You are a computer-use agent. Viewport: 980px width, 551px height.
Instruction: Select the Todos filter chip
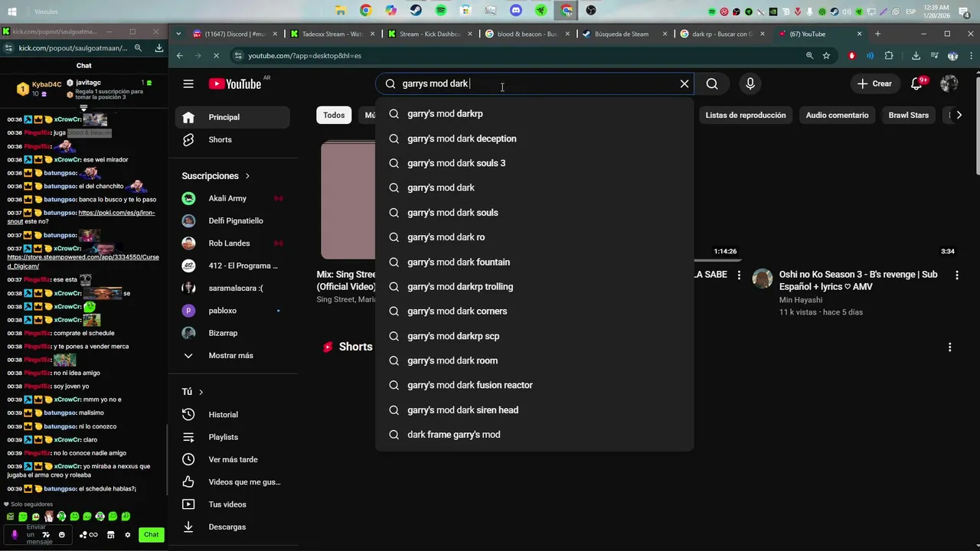tap(334, 115)
